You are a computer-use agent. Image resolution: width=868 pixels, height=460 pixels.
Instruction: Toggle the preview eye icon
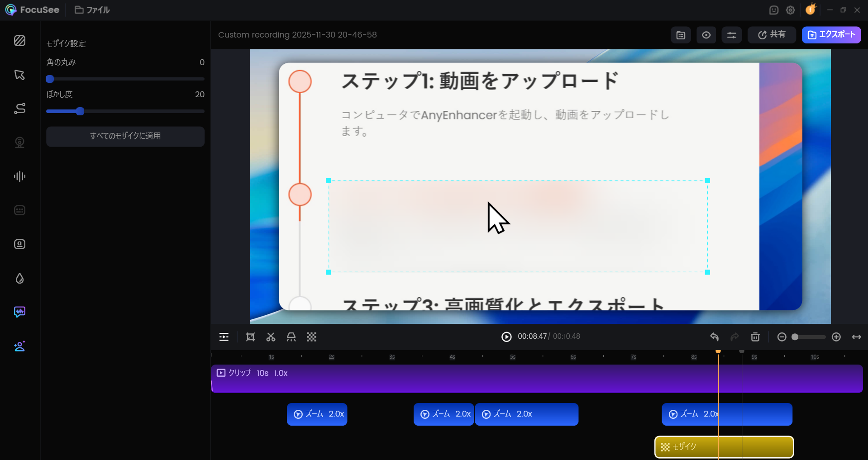706,35
